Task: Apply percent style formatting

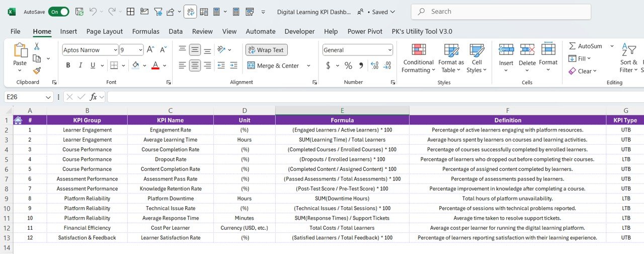Action: 348,66
